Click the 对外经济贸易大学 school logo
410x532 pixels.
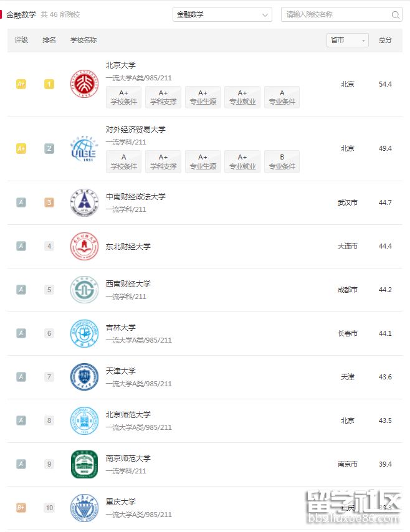pos(84,148)
